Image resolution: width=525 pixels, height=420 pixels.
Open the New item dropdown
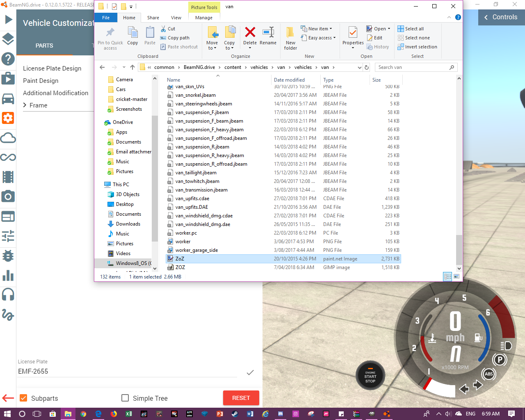(x=316, y=29)
